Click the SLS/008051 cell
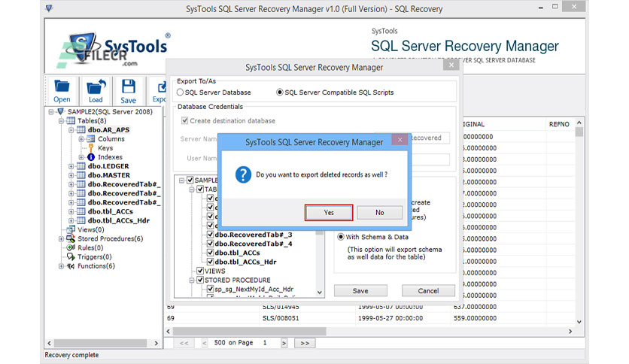 point(281,318)
